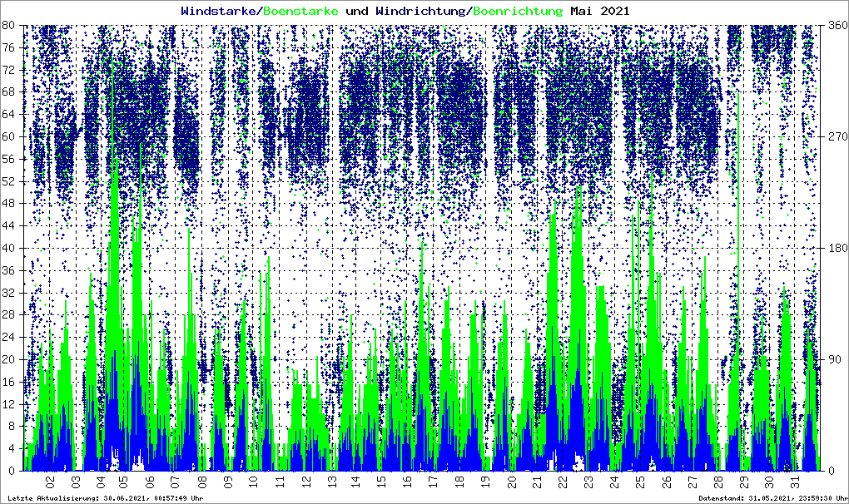Select day 02 on the x-axis
849x504 pixels.
50,482
